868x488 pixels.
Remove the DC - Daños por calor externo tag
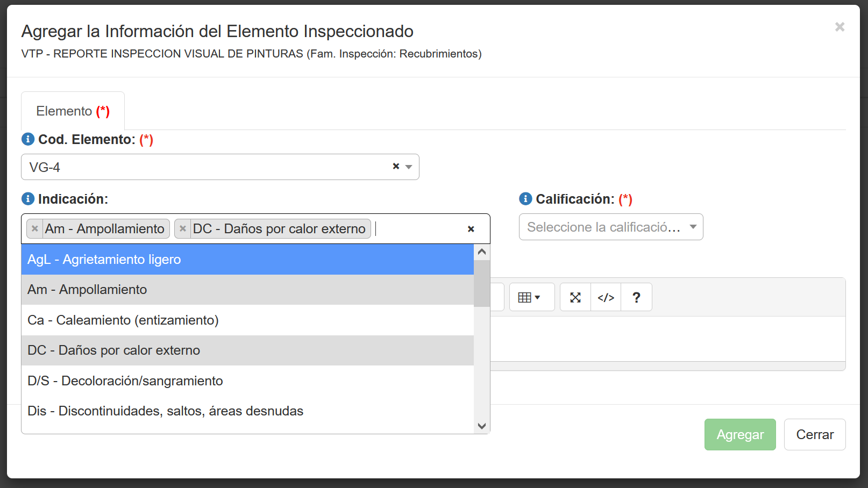183,229
